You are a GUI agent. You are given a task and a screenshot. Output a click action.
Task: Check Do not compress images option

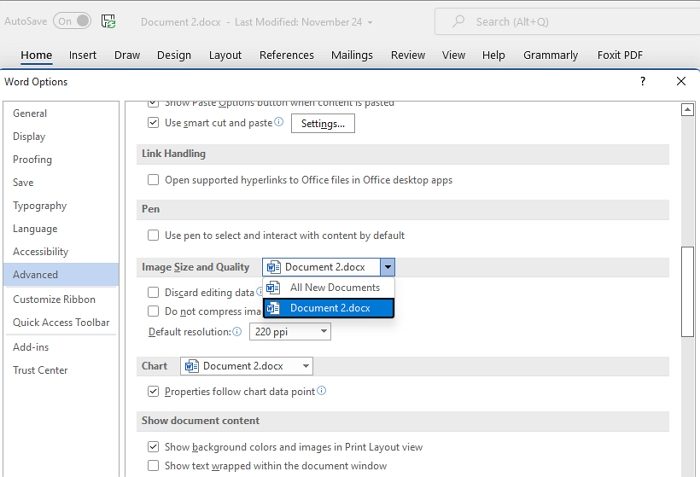[153, 311]
